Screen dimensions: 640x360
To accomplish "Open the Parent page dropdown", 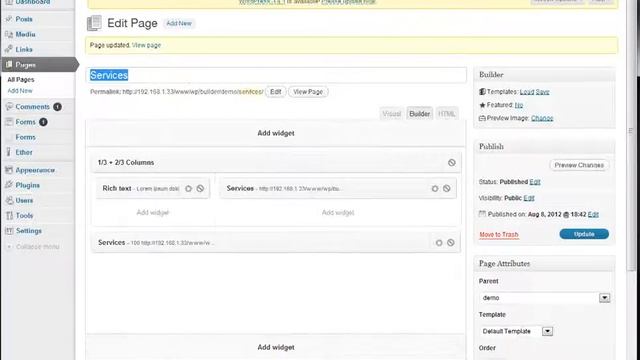I will point(545,298).
